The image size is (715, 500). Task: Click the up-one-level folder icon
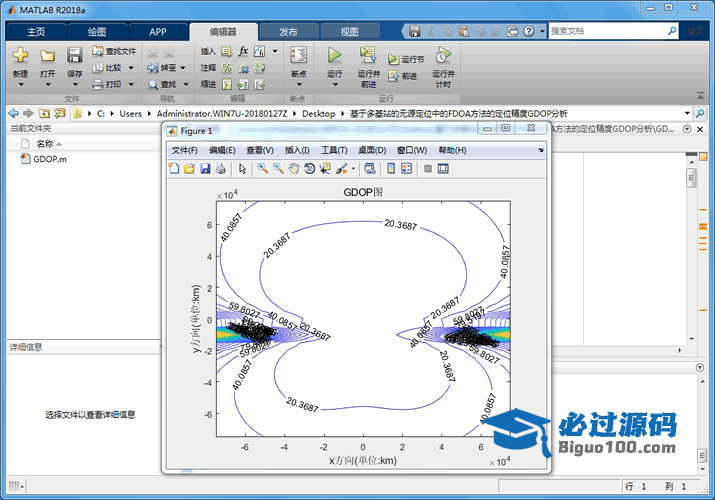44,113
